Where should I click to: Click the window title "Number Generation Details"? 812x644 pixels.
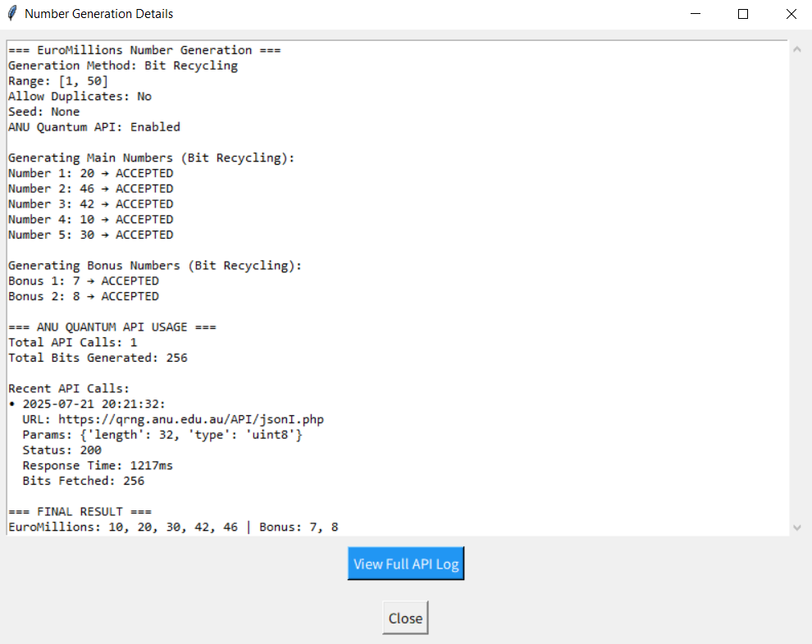click(x=99, y=14)
